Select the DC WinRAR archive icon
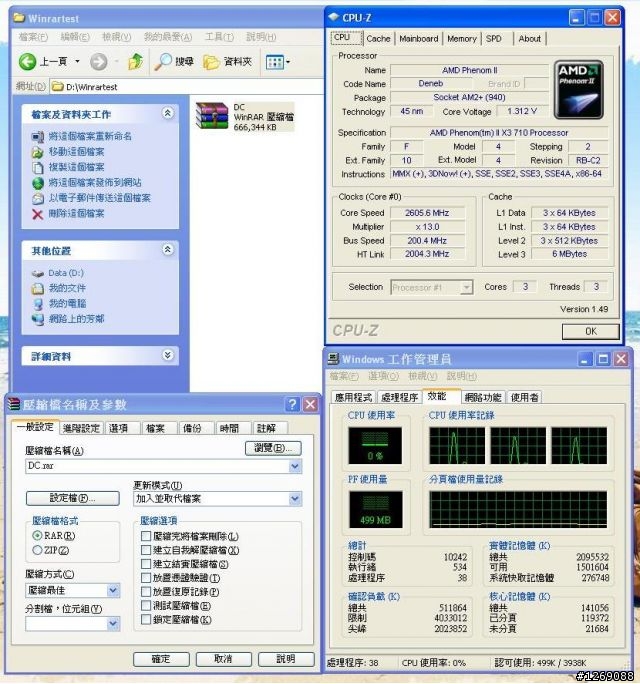The image size is (640, 684). 212,116
